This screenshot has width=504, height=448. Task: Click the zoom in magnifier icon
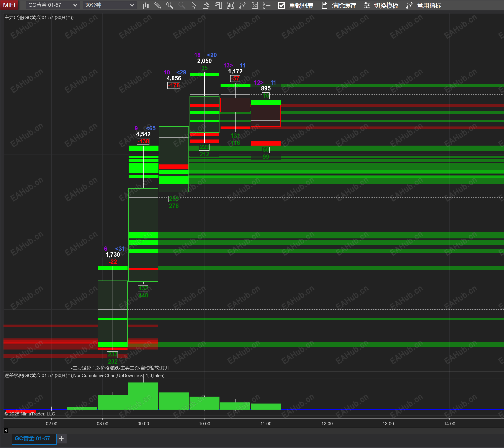pos(170,5)
